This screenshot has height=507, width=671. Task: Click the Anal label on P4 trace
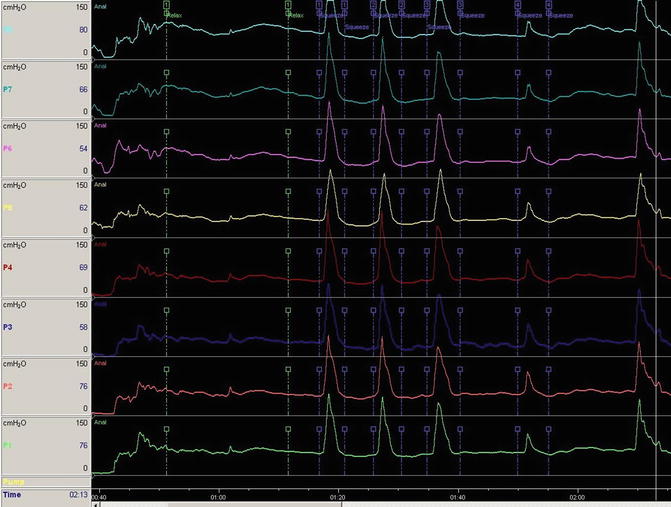tap(100, 245)
